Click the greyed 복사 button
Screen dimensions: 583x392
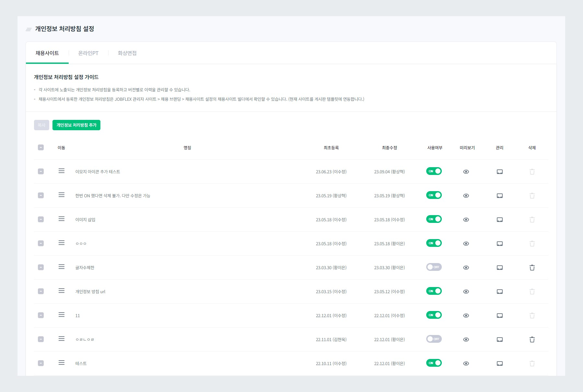coord(41,125)
